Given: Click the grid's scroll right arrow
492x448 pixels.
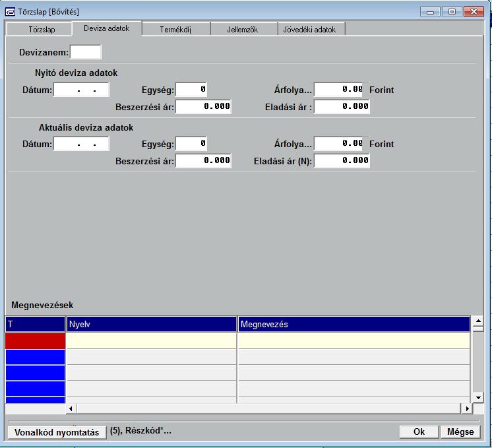Looking at the screenshot, I should pos(467,408).
